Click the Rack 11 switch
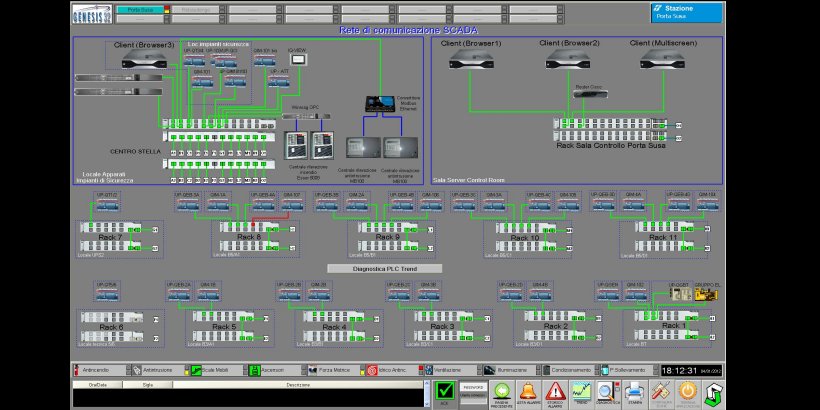Viewport: 820px width, 410px height. 664,237
